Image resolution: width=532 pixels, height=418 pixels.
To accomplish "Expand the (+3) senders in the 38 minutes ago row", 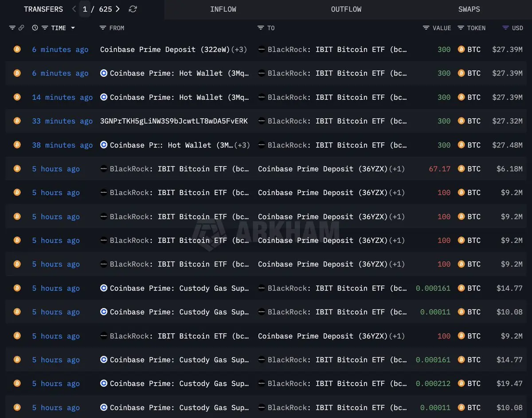I will tap(242, 145).
